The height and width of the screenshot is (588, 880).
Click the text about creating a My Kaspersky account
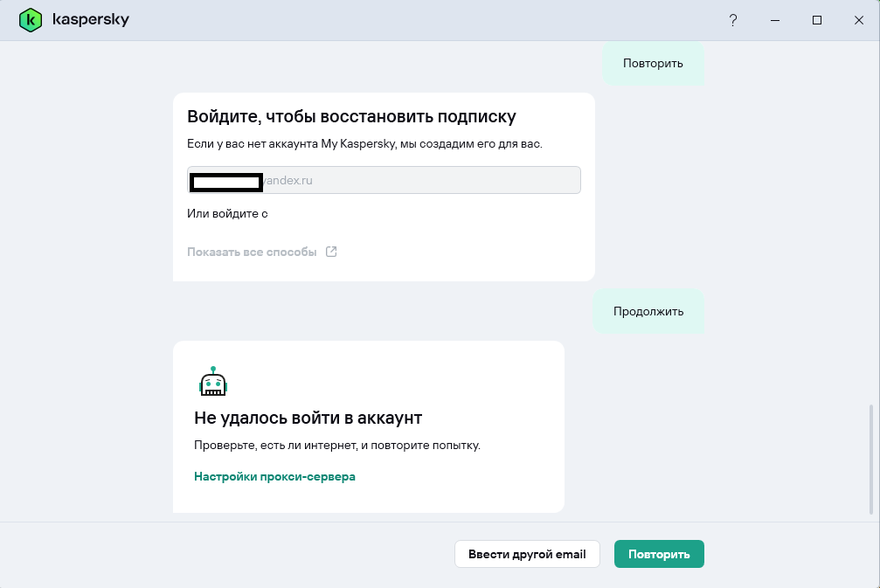point(364,143)
